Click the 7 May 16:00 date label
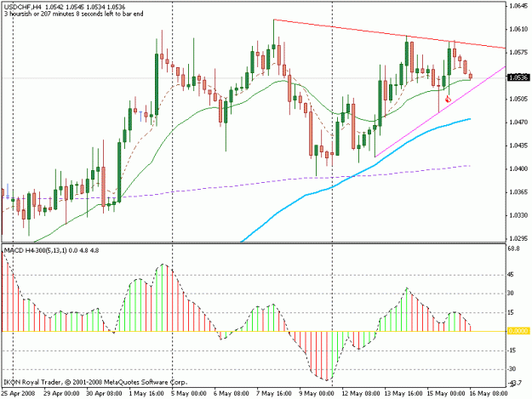This screenshot has height=399, width=532. coord(274,393)
